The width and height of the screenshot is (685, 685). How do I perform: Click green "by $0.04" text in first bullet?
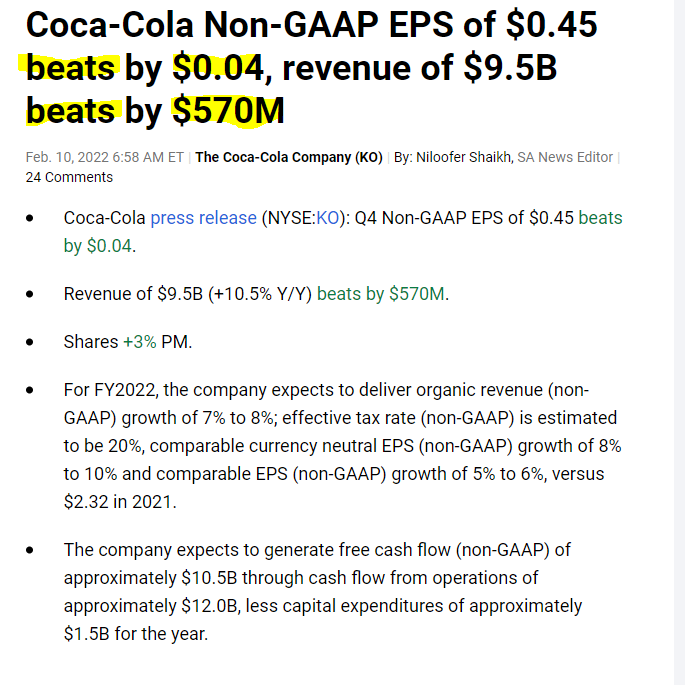point(98,246)
